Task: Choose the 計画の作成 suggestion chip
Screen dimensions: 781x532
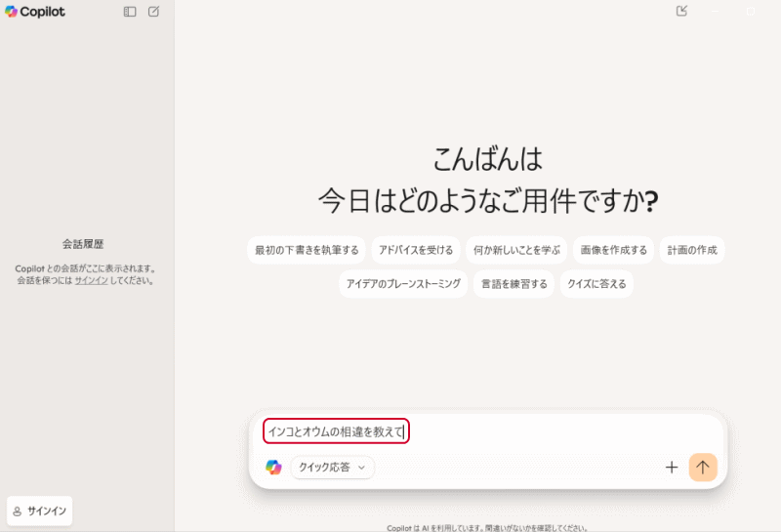Action: (x=692, y=250)
